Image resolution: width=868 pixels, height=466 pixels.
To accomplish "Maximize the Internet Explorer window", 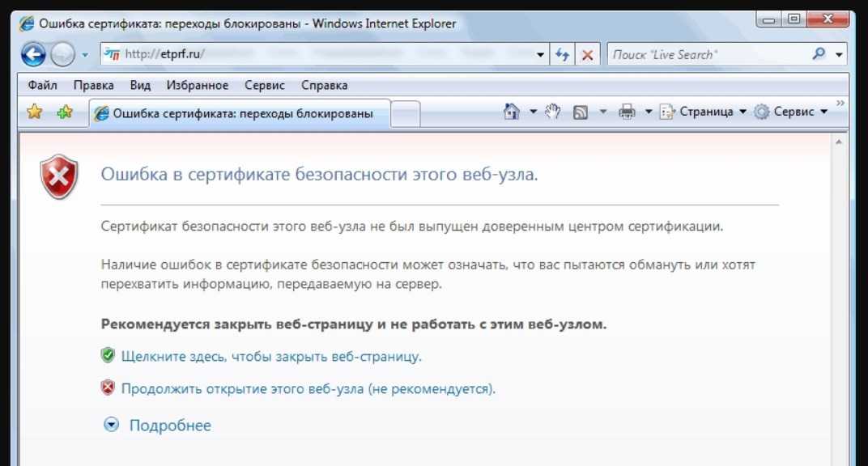I will point(794,20).
